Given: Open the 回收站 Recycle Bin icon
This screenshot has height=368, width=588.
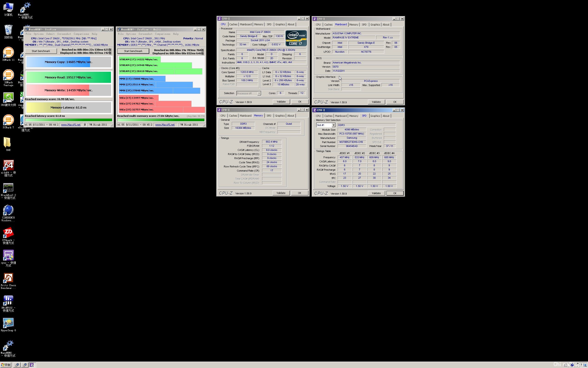Looking at the screenshot, I should pyautogui.click(x=8, y=32).
